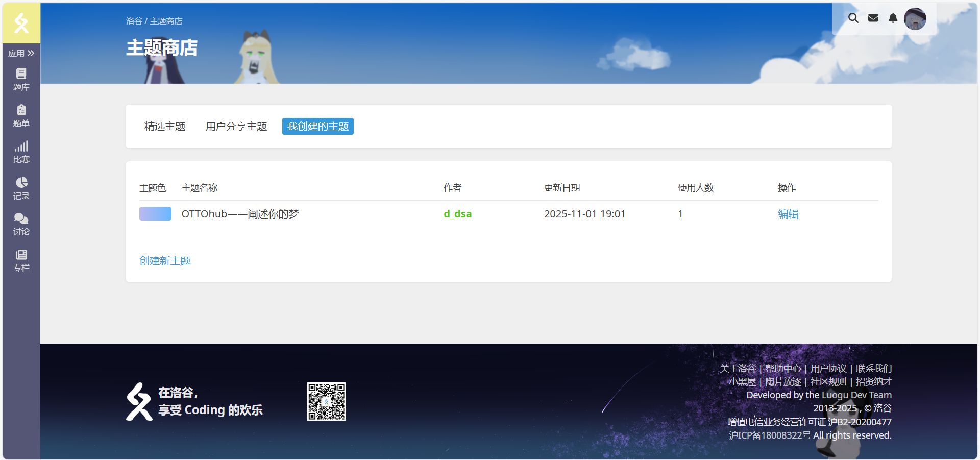The width and height of the screenshot is (980, 460).
Task: Click the search magnifier icon
Action: pyautogui.click(x=853, y=18)
